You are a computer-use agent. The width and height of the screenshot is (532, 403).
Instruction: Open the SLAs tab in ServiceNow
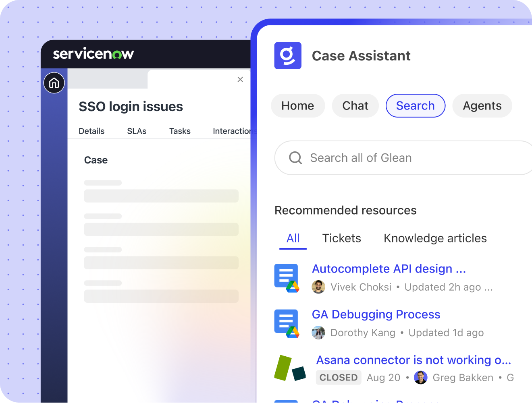[137, 131]
